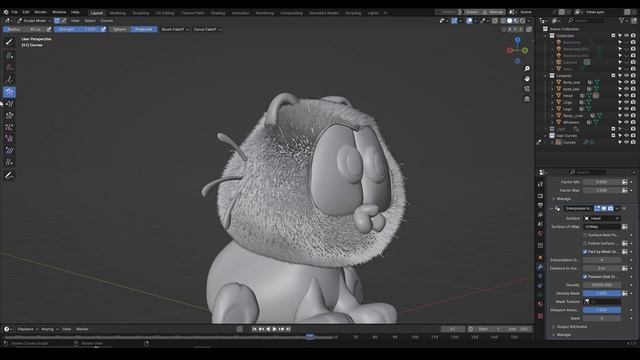
Task: Open the Render properties tab
Action: 540,196
